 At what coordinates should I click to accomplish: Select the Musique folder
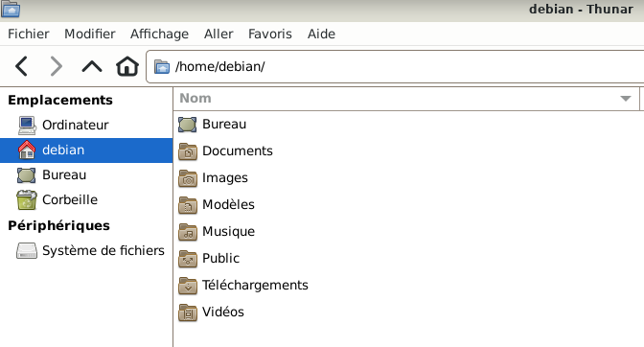coord(217,232)
